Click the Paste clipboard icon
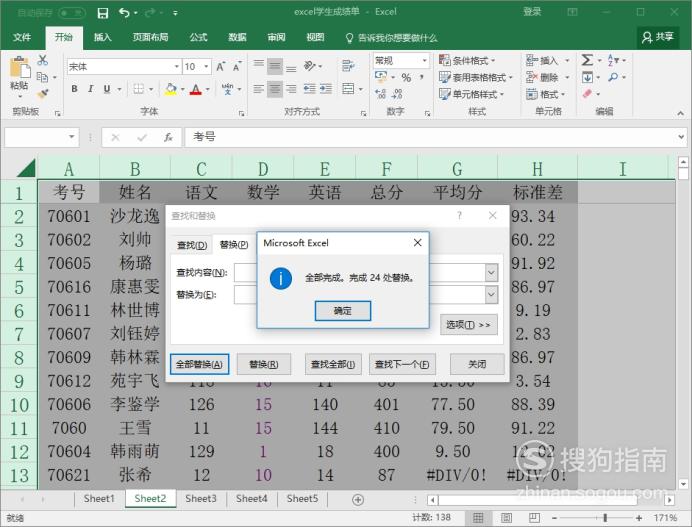The image size is (692, 527). pyautogui.click(x=19, y=68)
